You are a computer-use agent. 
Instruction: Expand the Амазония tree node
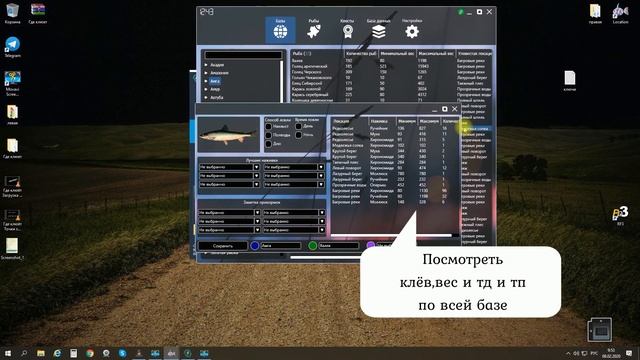(206, 73)
